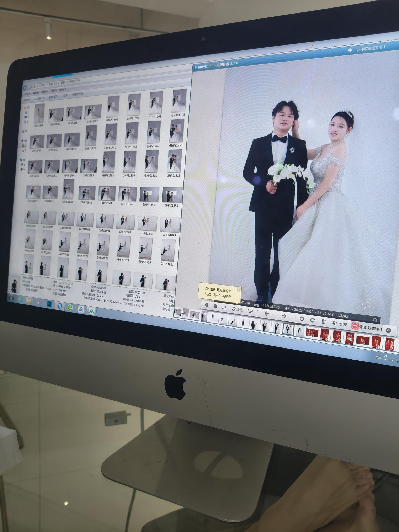Show image at 1:1 actual size
Screen dimensions: 399x532
pos(224,307)
